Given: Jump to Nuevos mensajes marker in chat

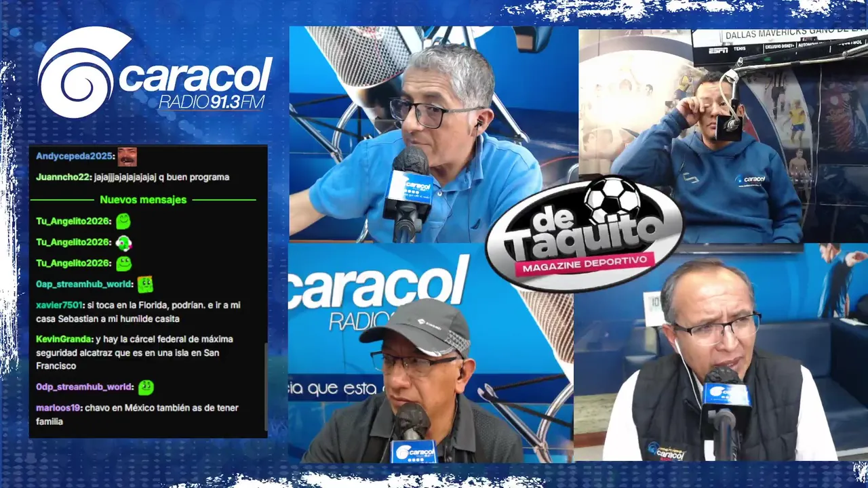Looking at the screenshot, I should coord(143,200).
